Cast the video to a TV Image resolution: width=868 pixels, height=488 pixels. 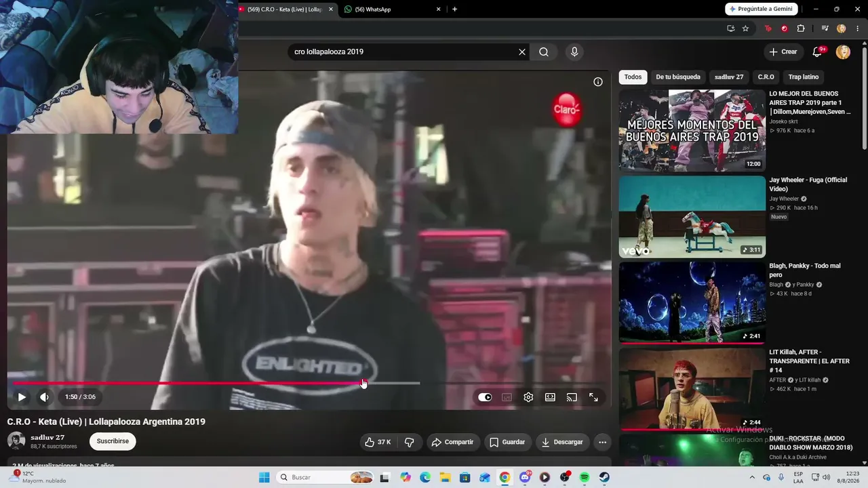pyautogui.click(x=572, y=397)
